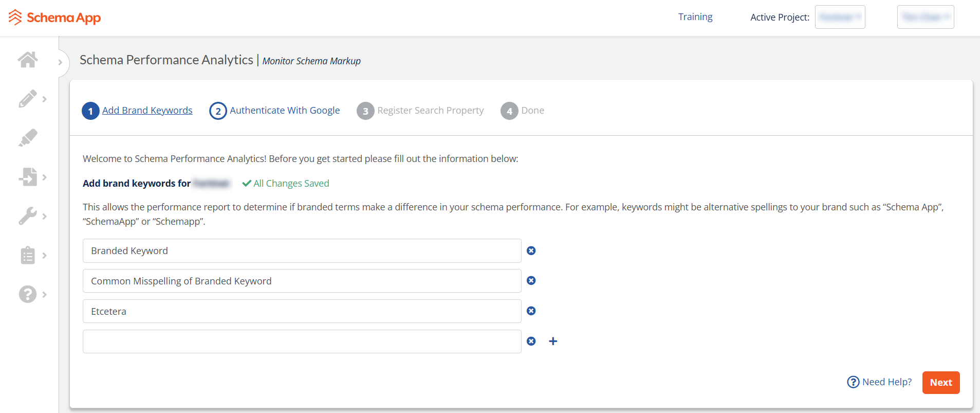The height and width of the screenshot is (413, 980).
Task: Go to Home via sidebar house icon
Action: click(x=28, y=60)
